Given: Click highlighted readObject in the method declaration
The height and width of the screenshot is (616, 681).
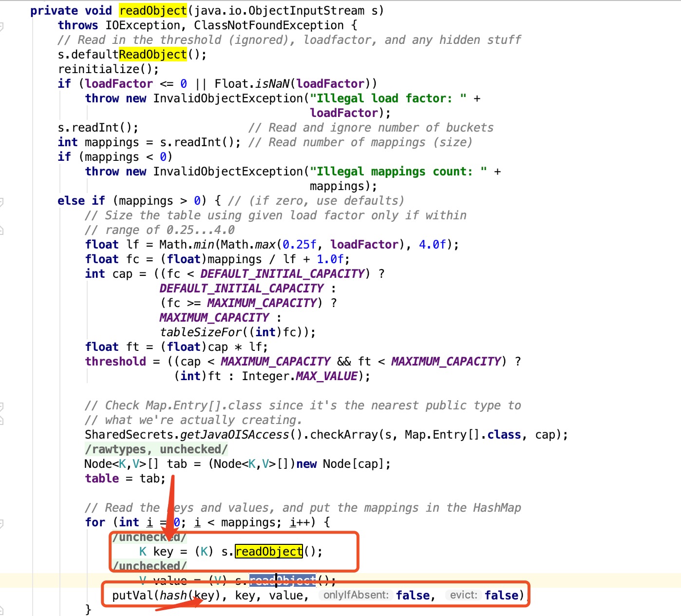Looking at the screenshot, I should [153, 11].
